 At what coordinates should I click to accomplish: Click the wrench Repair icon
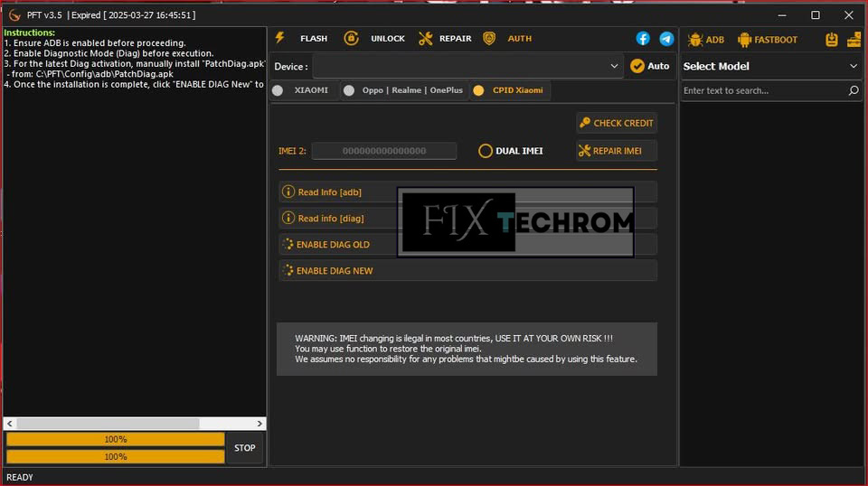425,38
